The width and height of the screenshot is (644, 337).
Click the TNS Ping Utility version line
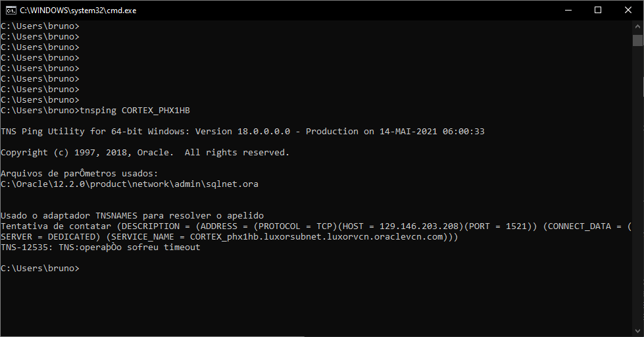click(x=243, y=132)
